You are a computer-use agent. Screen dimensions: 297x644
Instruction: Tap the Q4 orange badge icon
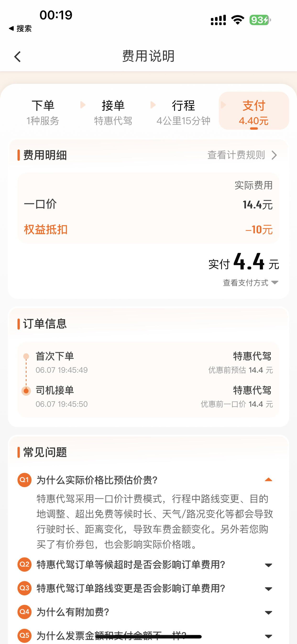24,612
